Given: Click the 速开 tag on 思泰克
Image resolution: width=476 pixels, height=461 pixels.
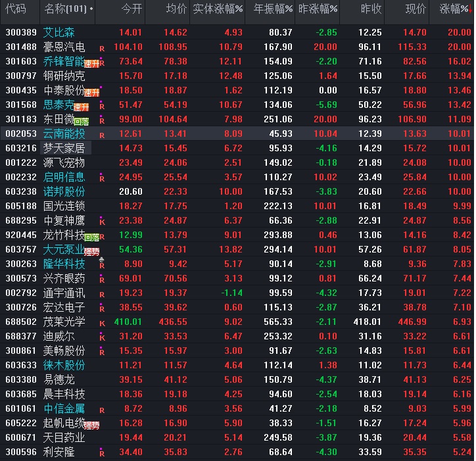Looking at the screenshot, I should coord(82,107).
